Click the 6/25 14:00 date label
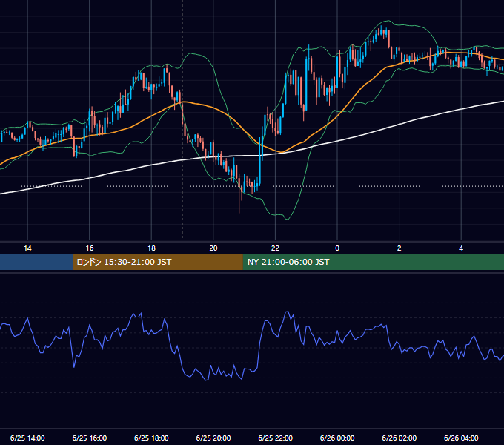Image resolution: width=504 pixels, height=445 pixels. tap(27, 438)
